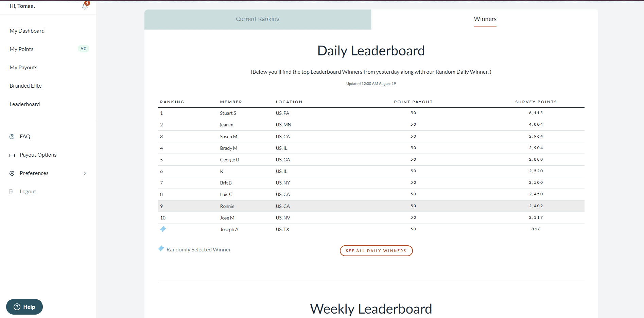Click location US, NV
This screenshot has width=644, height=318.
283,218
